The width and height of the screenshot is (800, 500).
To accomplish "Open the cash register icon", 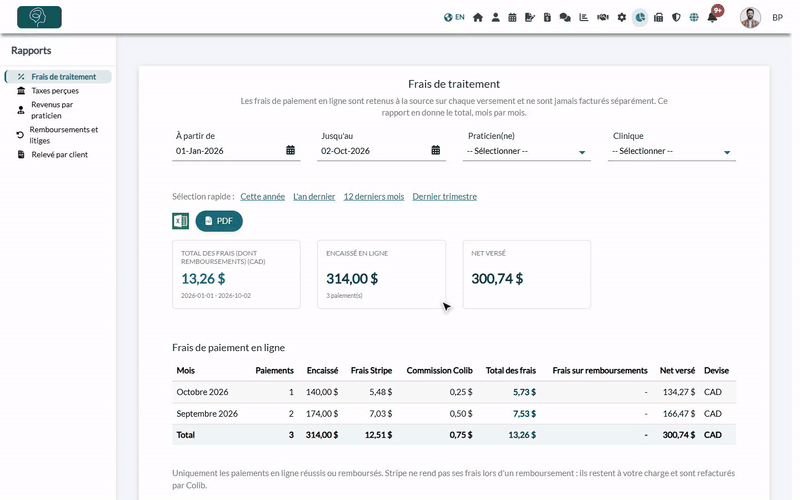I will [658, 17].
